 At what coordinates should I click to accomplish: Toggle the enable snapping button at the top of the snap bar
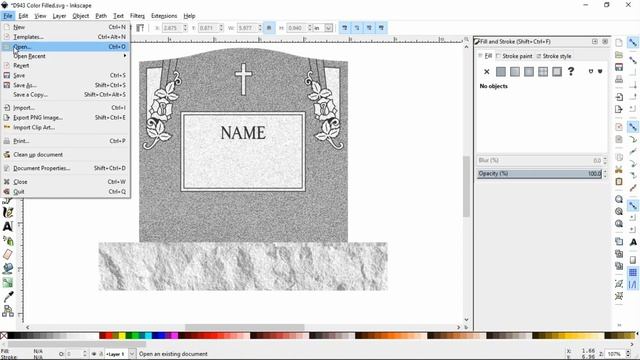(x=633, y=42)
